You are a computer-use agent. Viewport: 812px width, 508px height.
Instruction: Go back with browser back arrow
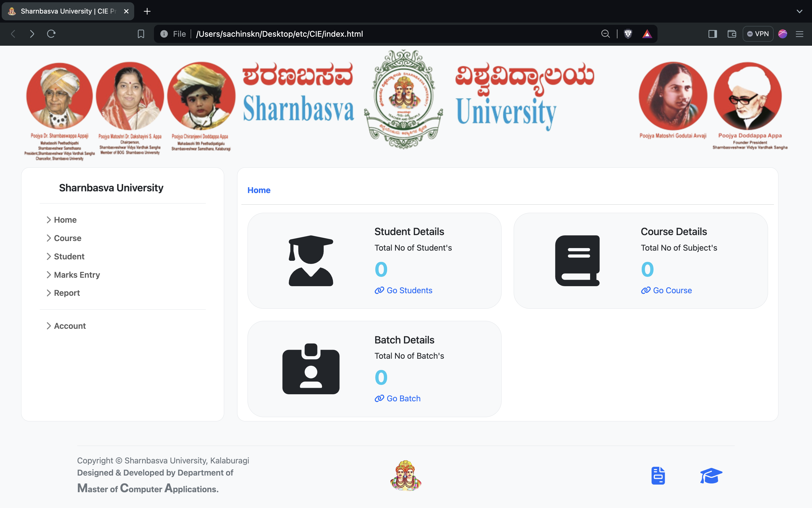click(x=13, y=34)
